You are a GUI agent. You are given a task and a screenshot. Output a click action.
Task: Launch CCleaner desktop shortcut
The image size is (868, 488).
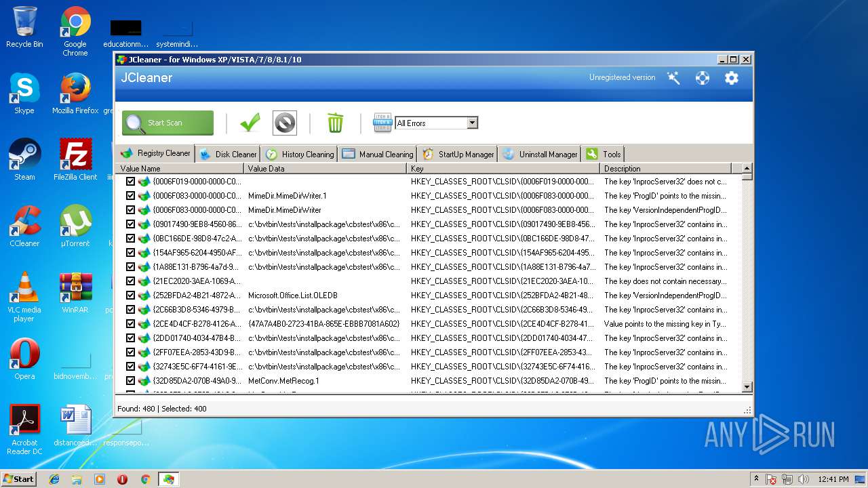pos(24,226)
